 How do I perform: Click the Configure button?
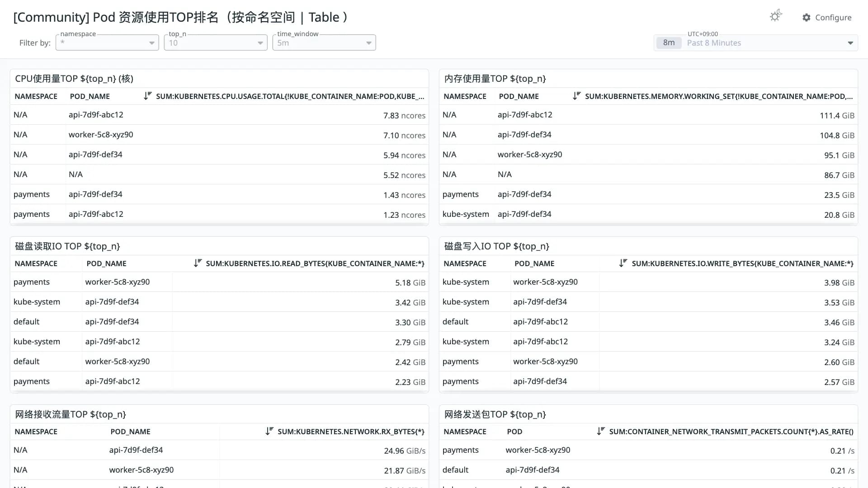tap(827, 18)
